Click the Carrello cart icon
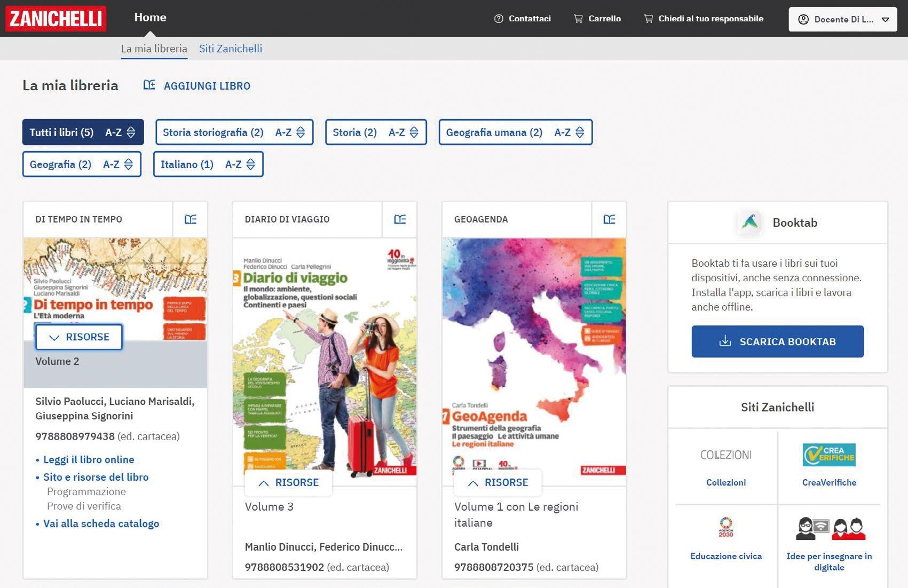Image resolution: width=908 pixels, height=588 pixels. click(578, 19)
